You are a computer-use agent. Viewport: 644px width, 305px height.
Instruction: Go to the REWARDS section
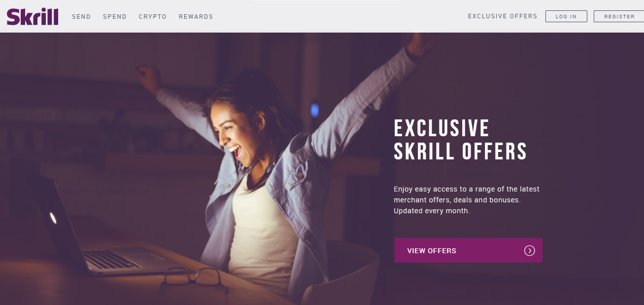[x=196, y=17]
